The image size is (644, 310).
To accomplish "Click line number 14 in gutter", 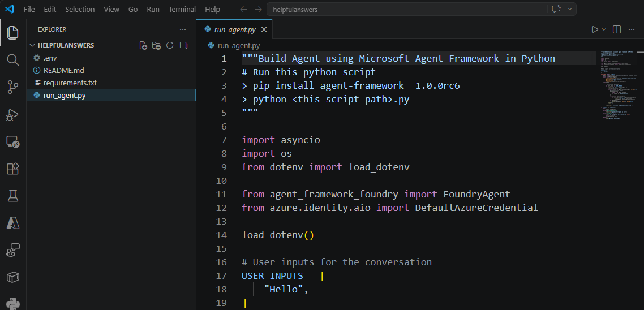I will click(x=221, y=235).
